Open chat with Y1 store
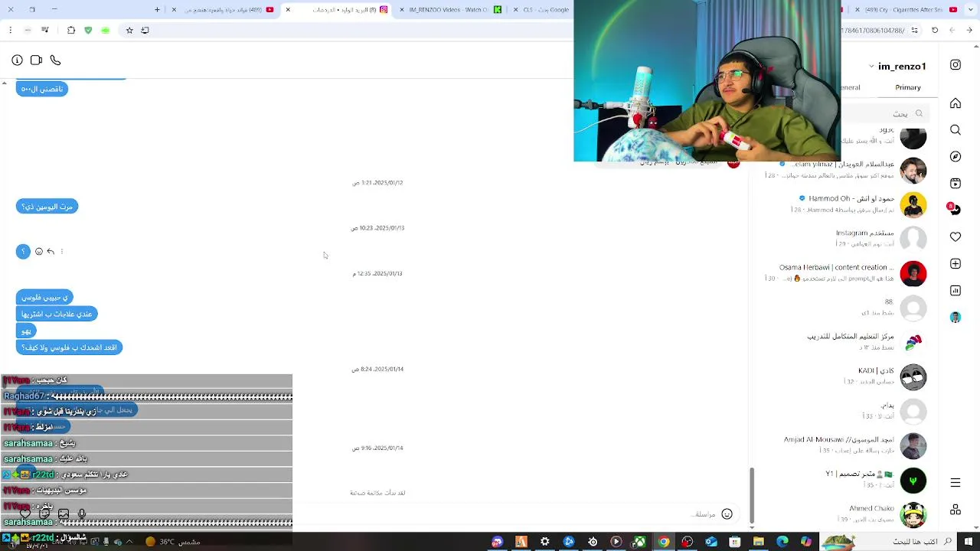 coord(846,479)
